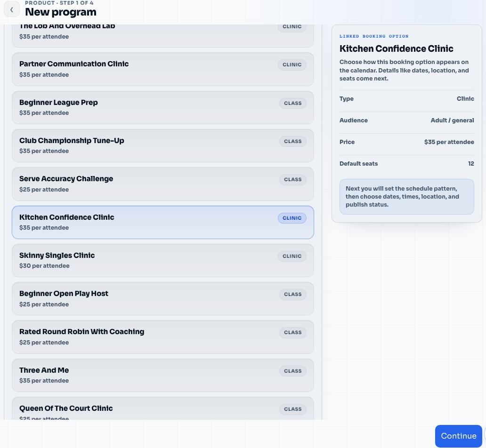Click CLASS badge on Rated Round Robin
The width and height of the screenshot is (486, 448).
tap(292, 332)
